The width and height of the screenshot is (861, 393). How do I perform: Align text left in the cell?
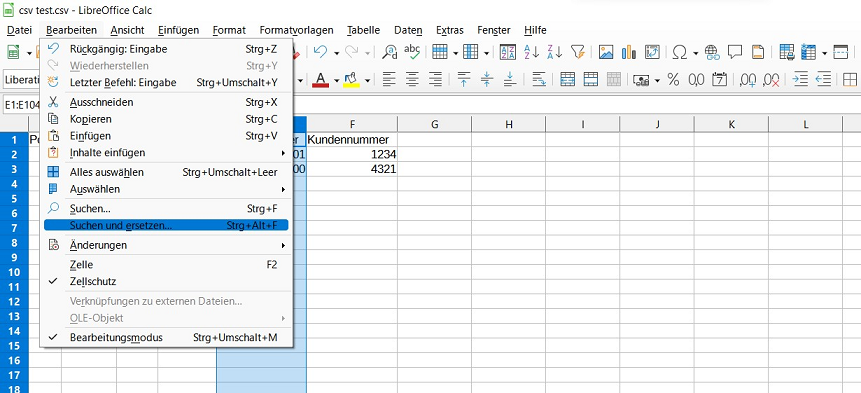tap(389, 80)
